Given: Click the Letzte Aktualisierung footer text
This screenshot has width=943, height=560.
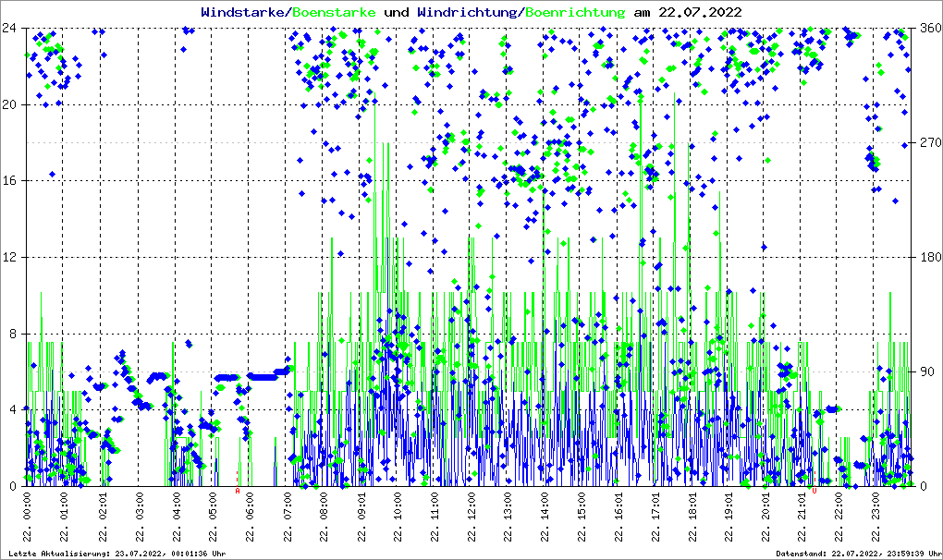Looking at the screenshot, I should (x=116, y=554).
